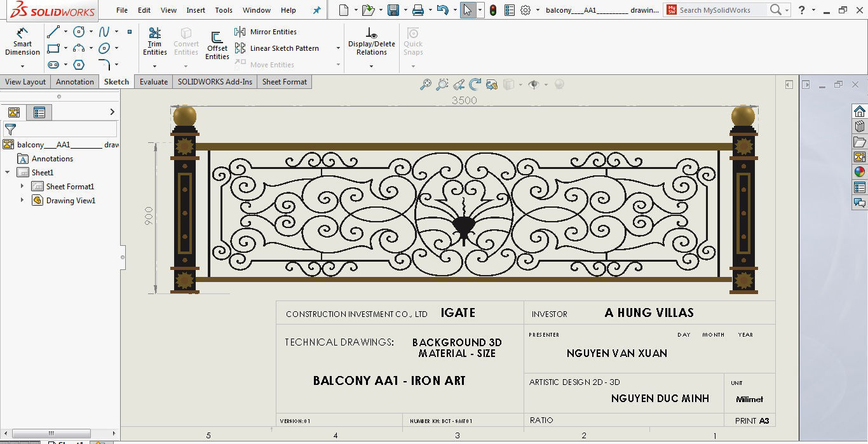Open the Spline tool dropdown arrow
The image size is (868, 444).
pos(116,32)
